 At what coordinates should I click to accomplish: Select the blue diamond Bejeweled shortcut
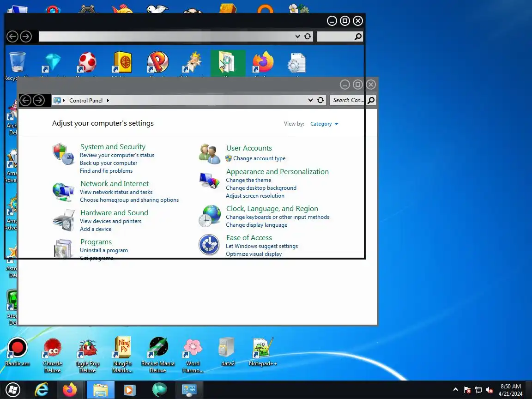pyautogui.click(x=53, y=63)
